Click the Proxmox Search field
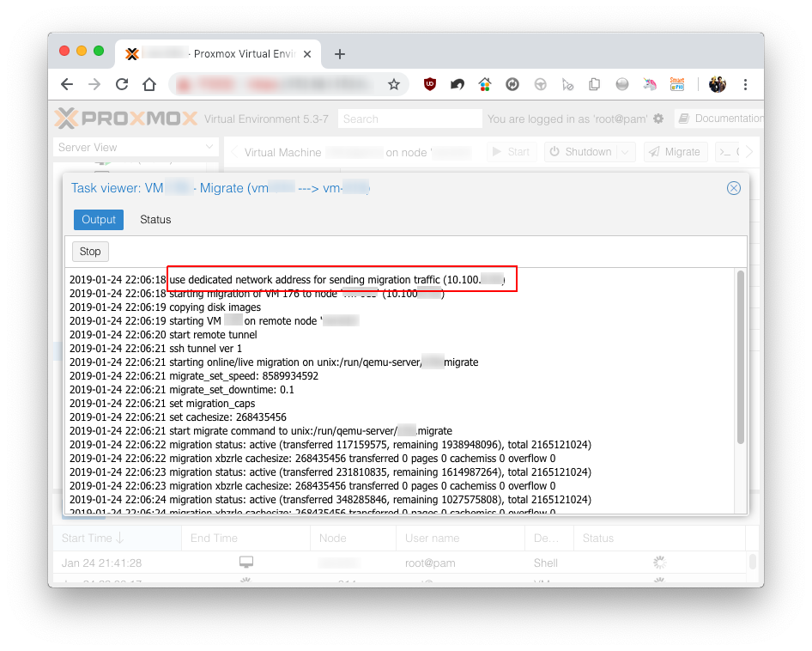The image size is (812, 651). (409, 119)
